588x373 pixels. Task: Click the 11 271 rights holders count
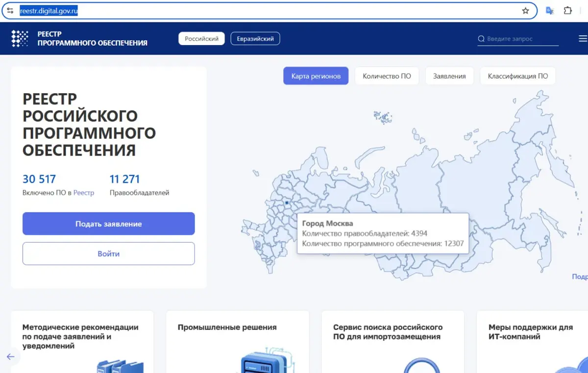(x=125, y=179)
